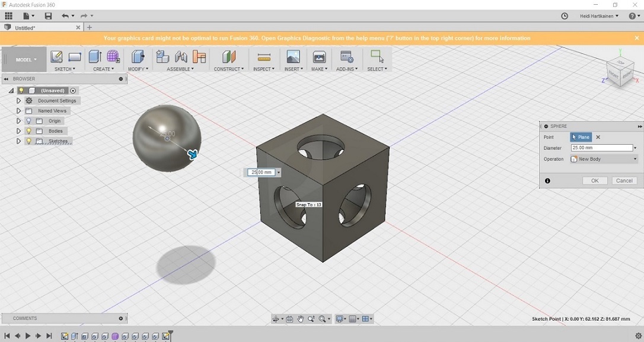644x342 pixels.
Task: Open the CONSTRUCT menu
Action: (x=229, y=69)
